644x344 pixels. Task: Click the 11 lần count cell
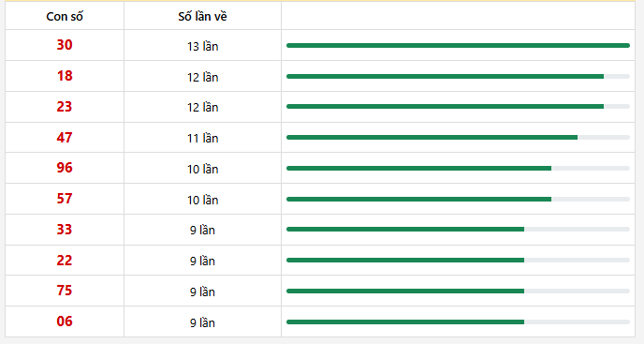(202, 138)
